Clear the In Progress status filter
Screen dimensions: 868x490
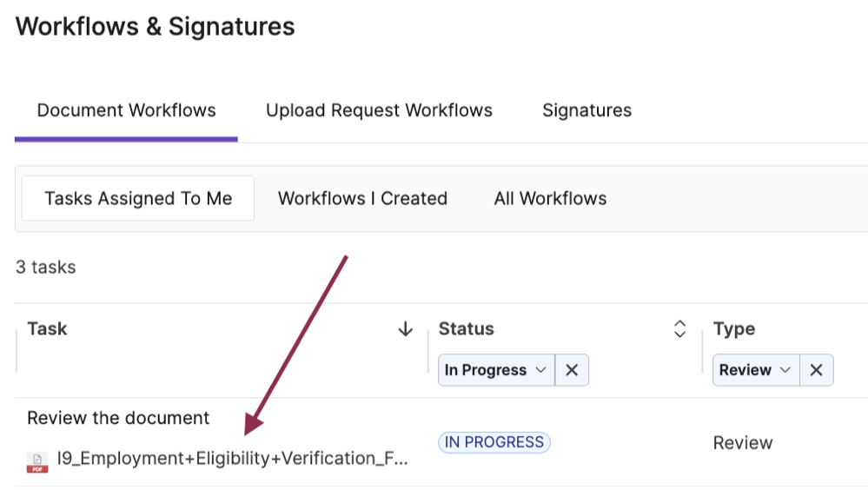pyautogui.click(x=571, y=370)
